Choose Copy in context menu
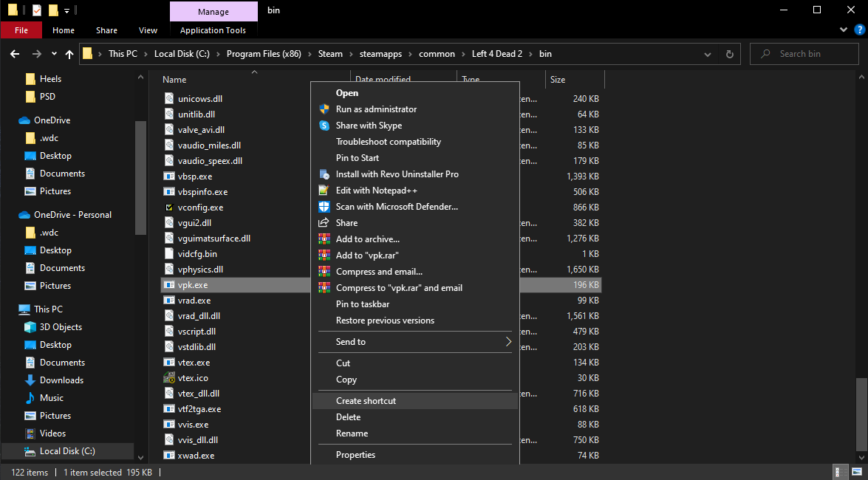Screen dimensions: 868x480 coord(416,380)
